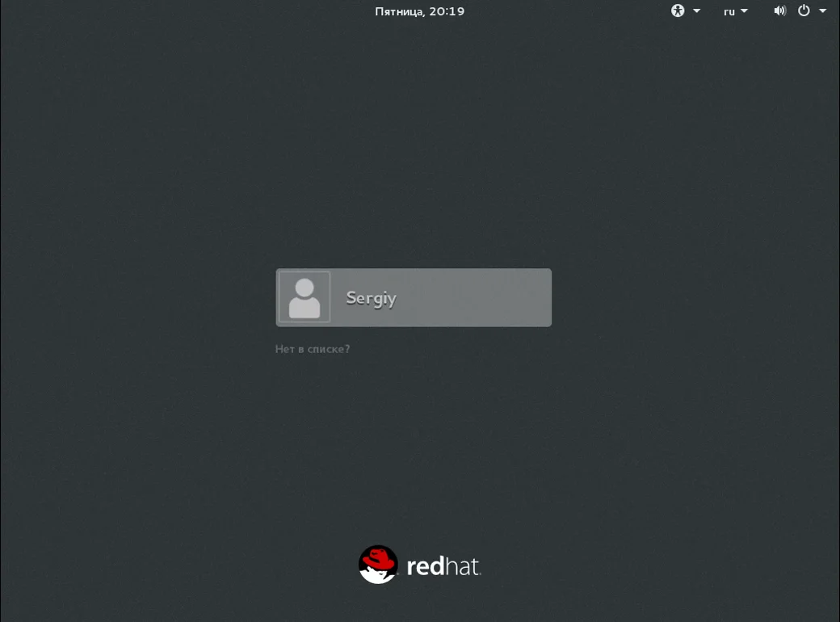840x622 pixels.
Task: Expand the system menu arrow beside power
Action: [822, 11]
